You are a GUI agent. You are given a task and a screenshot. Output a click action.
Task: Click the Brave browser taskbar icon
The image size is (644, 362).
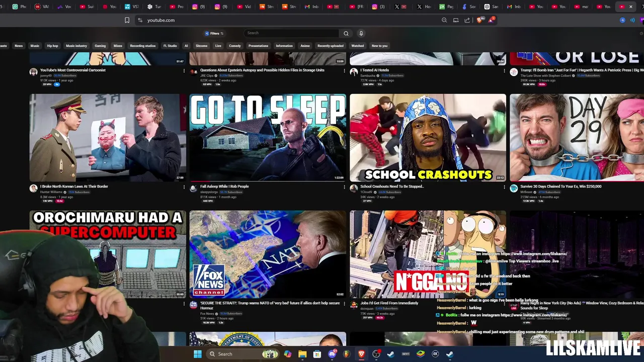[361, 354]
